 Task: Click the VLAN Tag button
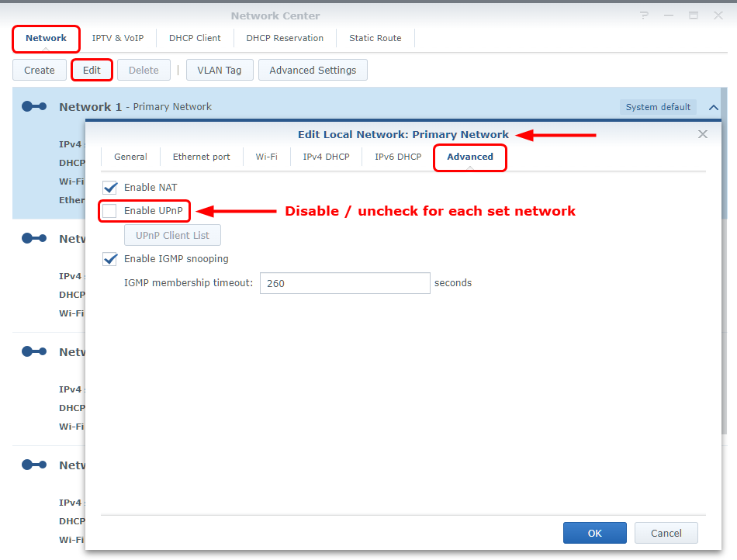(x=220, y=69)
